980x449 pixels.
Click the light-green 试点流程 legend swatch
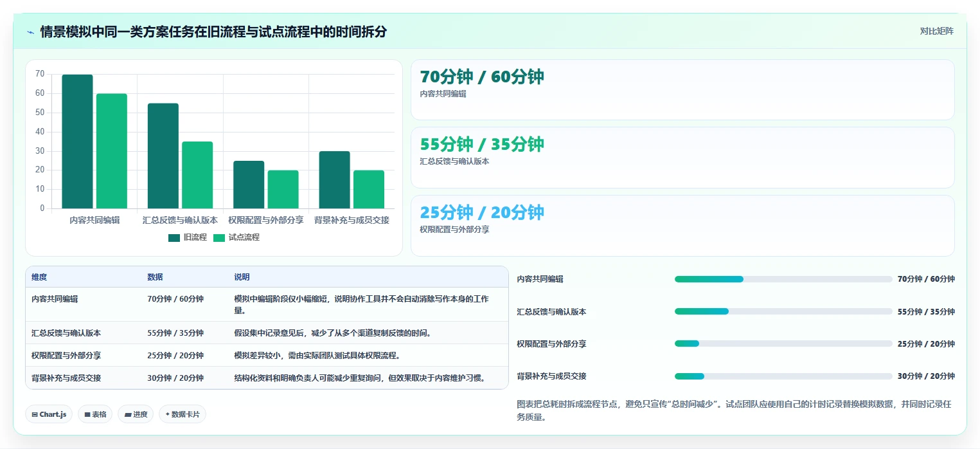click(219, 237)
